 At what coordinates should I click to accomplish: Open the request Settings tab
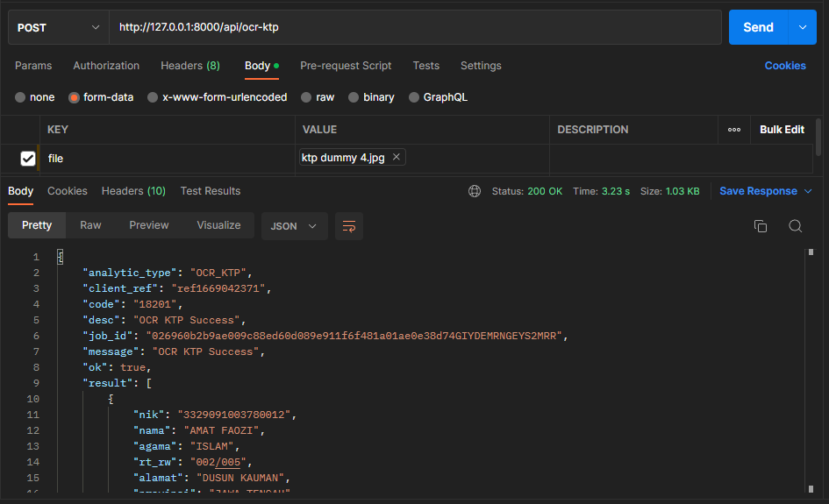click(481, 66)
